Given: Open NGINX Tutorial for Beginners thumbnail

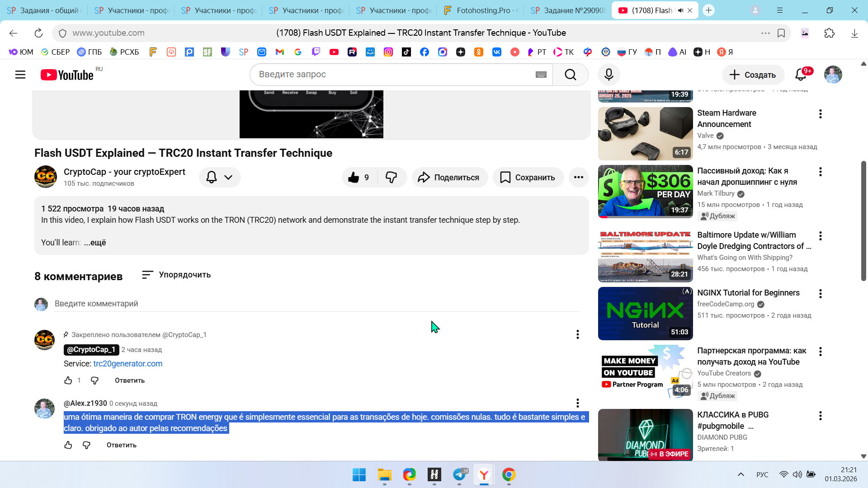Looking at the screenshot, I should pyautogui.click(x=645, y=313).
